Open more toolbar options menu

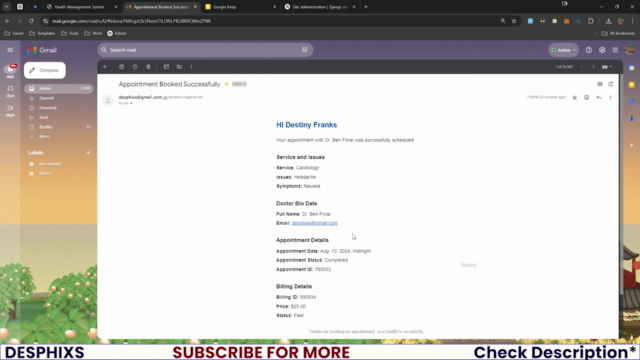[x=191, y=67]
